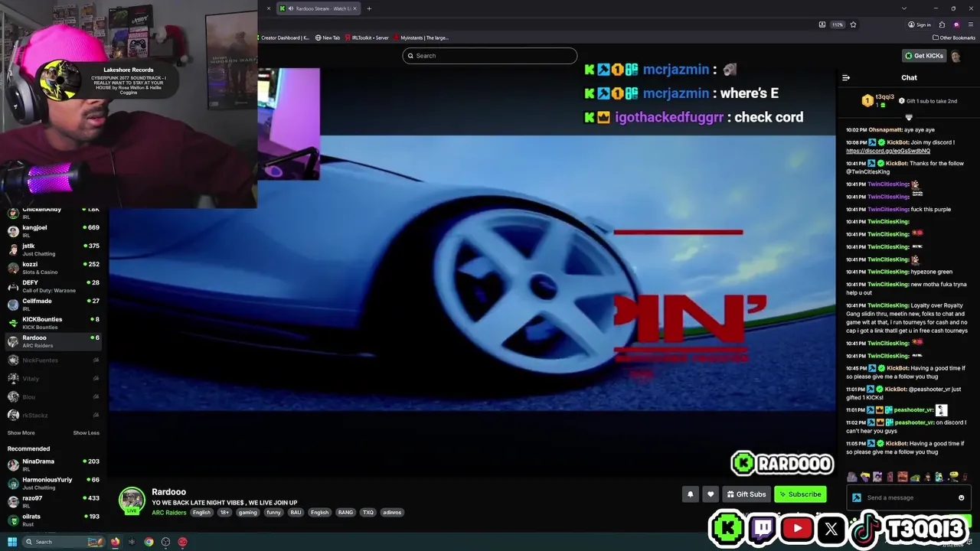The width and height of the screenshot is (980, 551).
Task: Open Creator Dashboard bookmark
Action: (285, 37)
